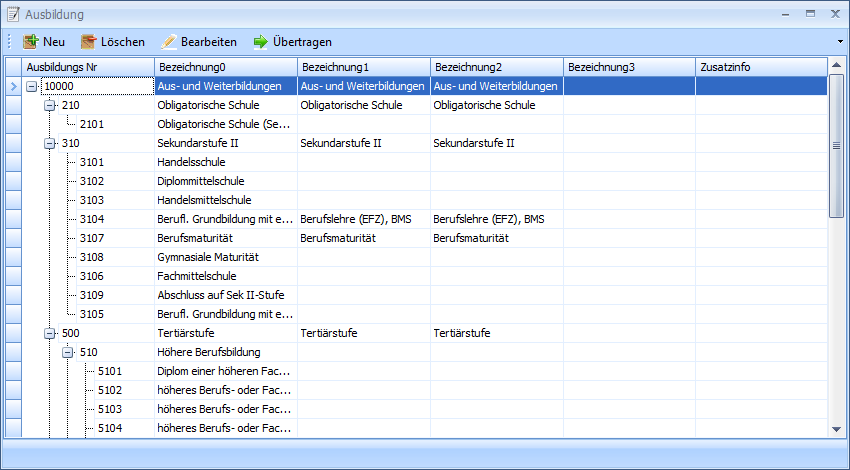Collapse the 500 Tertiärstufe node
Viewport: 850px width, 470px height.
coord(50,333)
